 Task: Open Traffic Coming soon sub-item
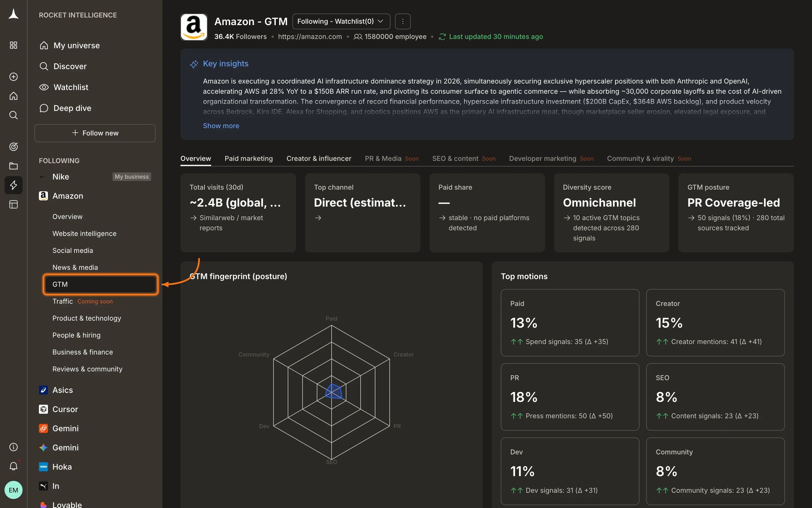(x=83, y=301)
